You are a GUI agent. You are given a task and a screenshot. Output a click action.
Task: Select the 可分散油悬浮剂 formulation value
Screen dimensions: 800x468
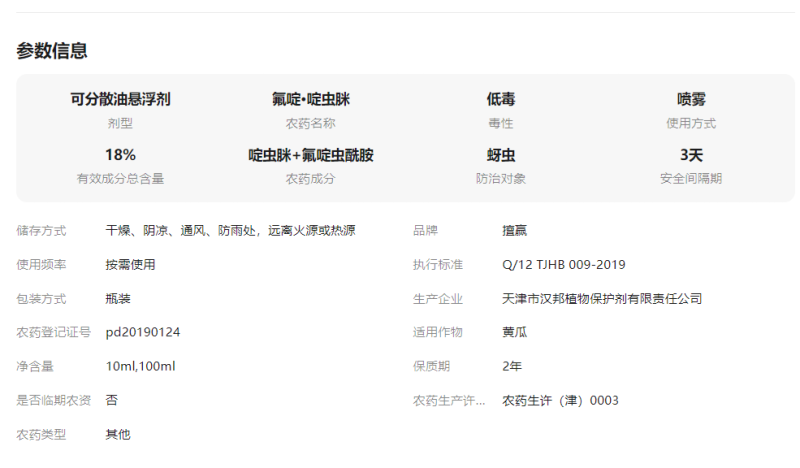coord(120,99)
